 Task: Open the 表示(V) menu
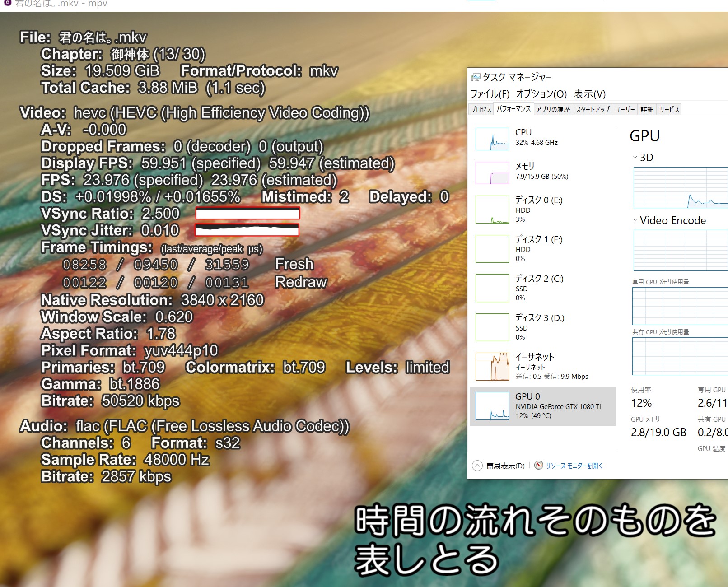(590, 94)
